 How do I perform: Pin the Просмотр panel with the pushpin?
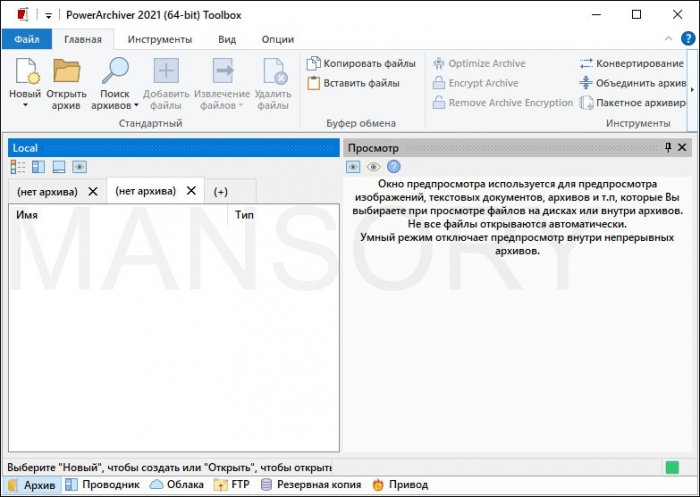[669, 148]
